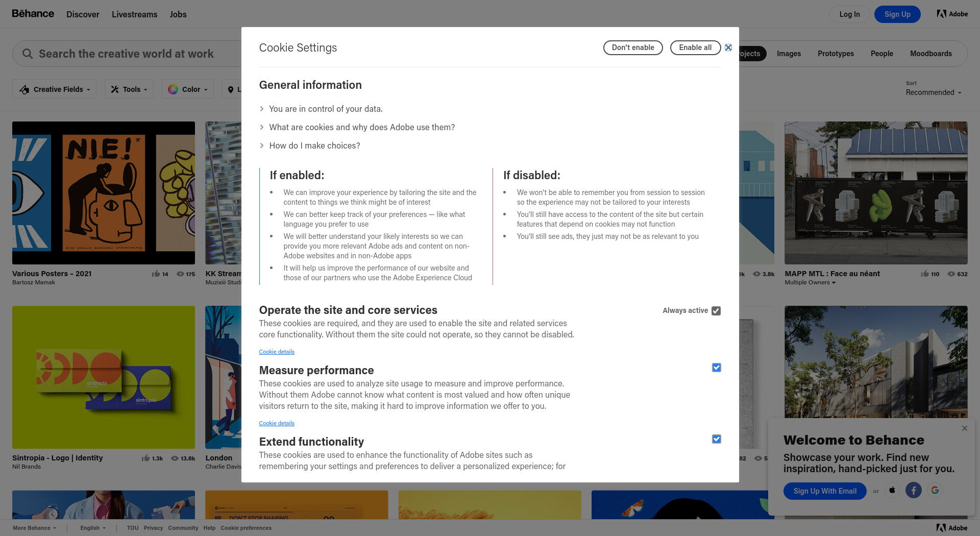Open Privacy footer link
Screen dimensions: 980x536
click(x=153, y=528)
